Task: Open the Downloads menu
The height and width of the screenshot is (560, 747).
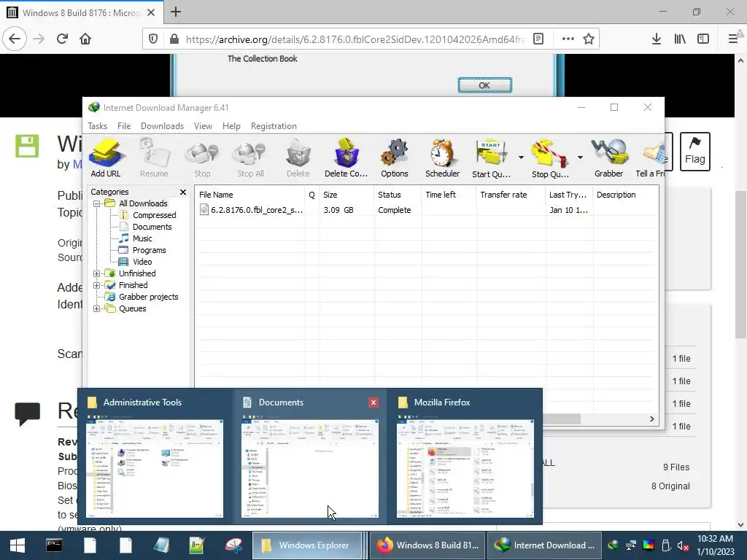Action: [x=162, y=125]
